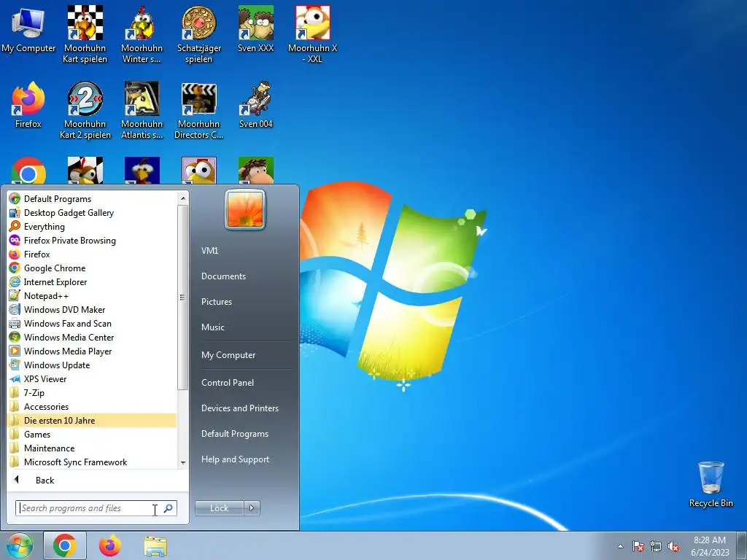Open Sven 004 desktop shortcut
Viewport: 747px width, 560px height.
256,105
